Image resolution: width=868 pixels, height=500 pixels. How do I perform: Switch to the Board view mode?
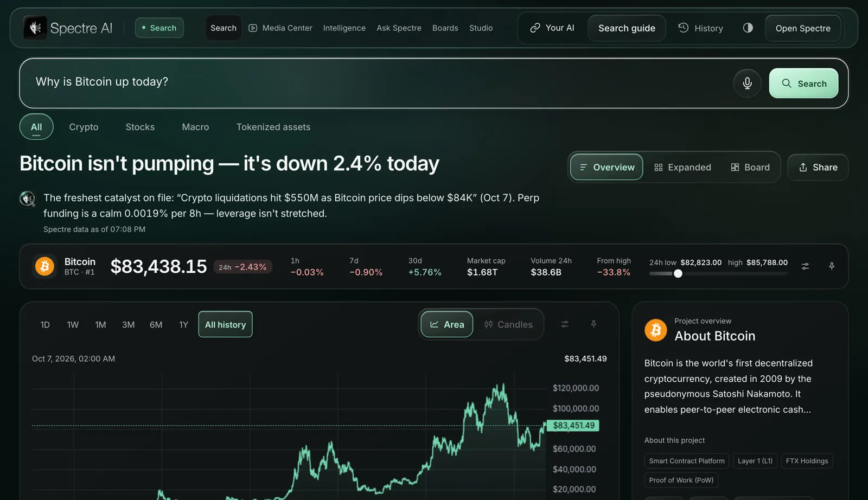pos(750,167)
